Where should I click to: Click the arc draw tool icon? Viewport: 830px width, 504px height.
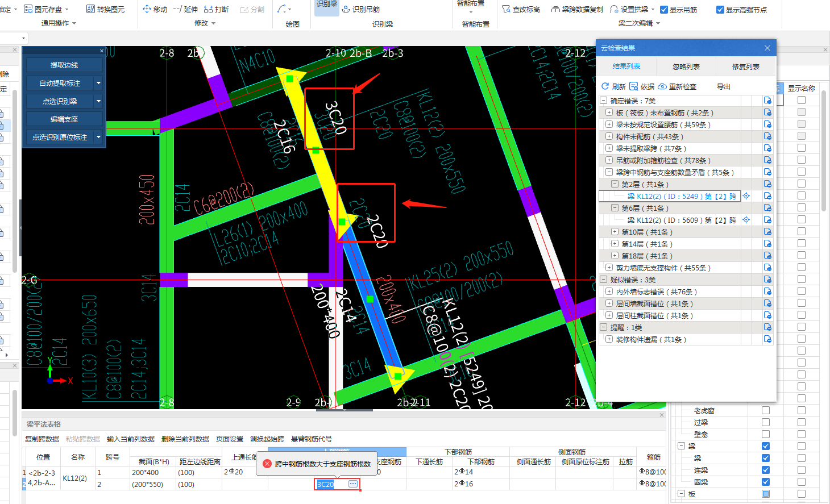point(282,9)
